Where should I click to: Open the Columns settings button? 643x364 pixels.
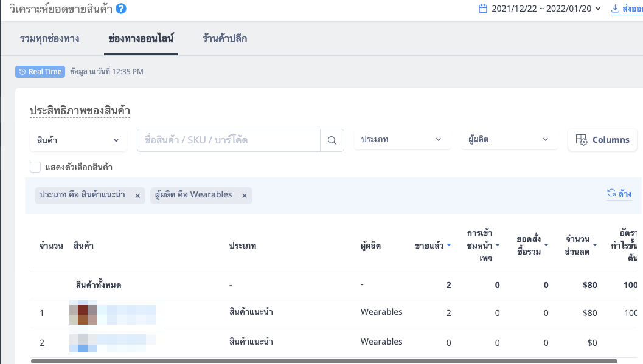[602, 140]
